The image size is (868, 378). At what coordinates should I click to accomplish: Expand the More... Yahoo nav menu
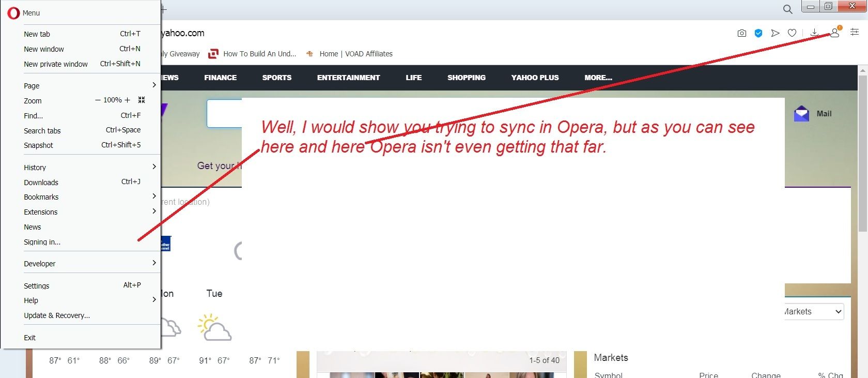coord(598,78)
